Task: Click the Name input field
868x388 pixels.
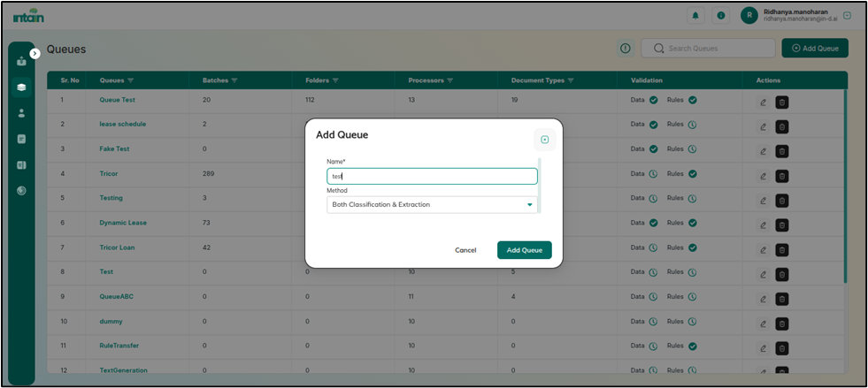Action: 432,176
